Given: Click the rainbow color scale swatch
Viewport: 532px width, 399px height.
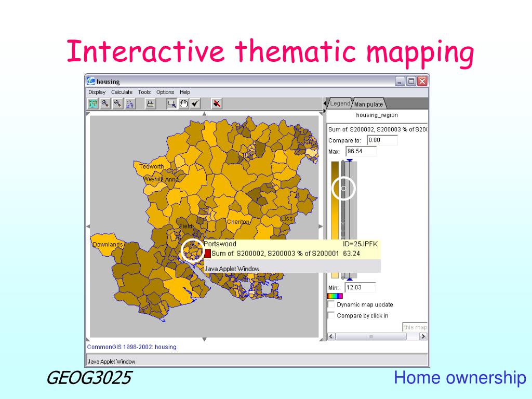Looking at the screenshot, I should pyautogui.click(x=335, y=296).
